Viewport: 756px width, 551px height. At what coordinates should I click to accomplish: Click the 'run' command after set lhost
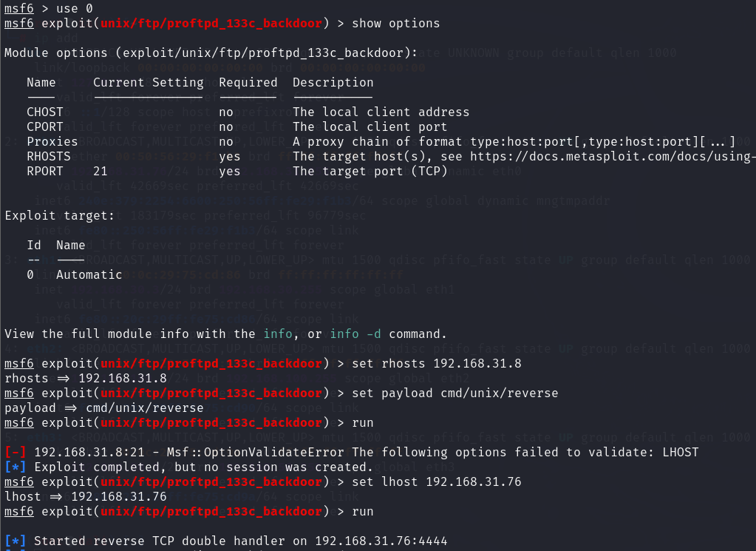(363, 512)
